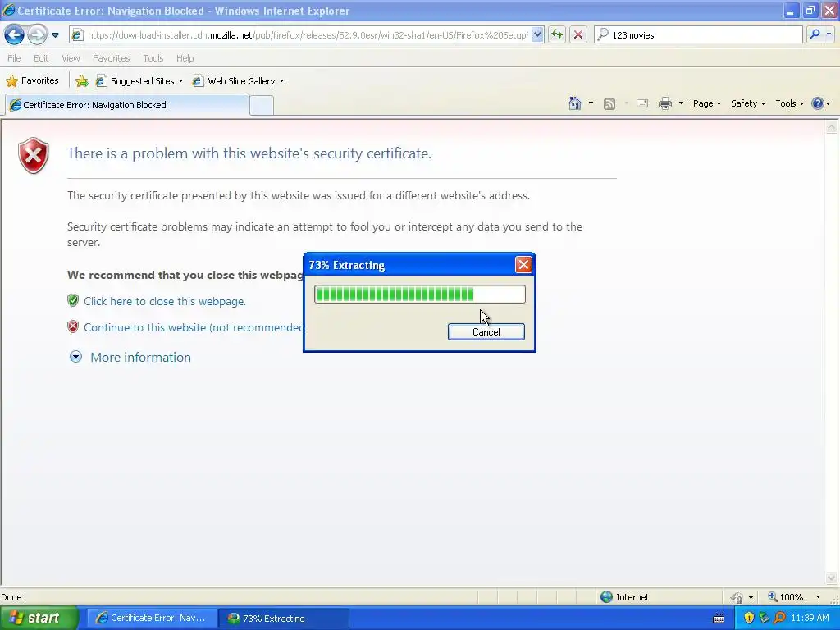Image resolution: width=840 pixels, height=630 pixels.
Task: Click the red shield certificate error icon
Action: click(x=33, y=155)
